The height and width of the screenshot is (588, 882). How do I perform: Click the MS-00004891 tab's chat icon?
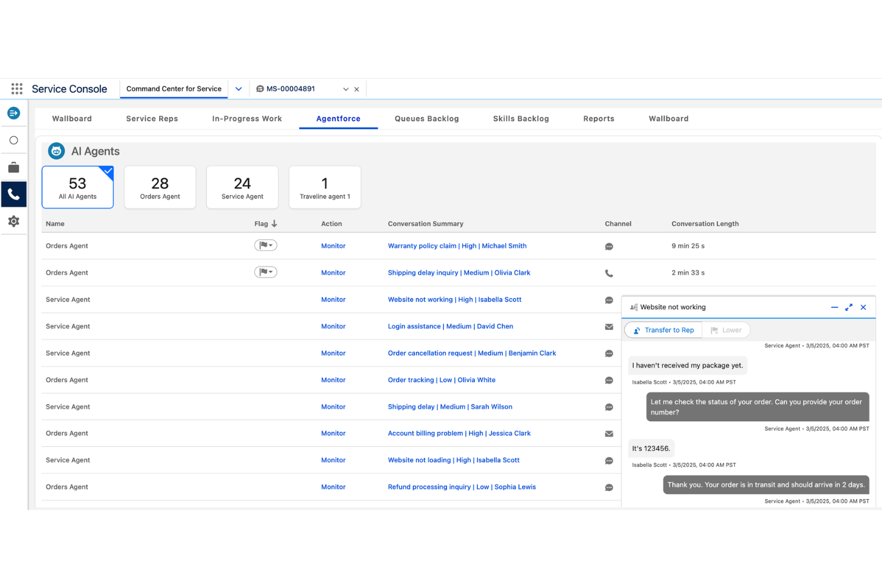(260, 89)
